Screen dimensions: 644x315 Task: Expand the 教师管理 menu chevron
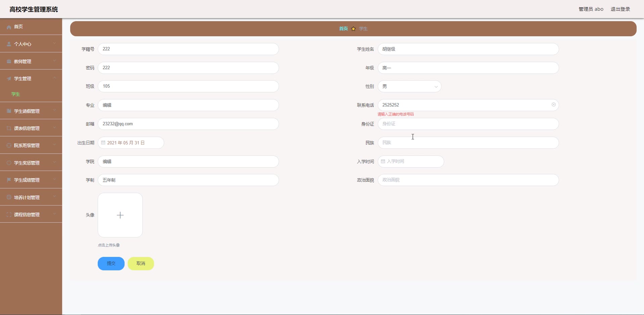[54, 61]
